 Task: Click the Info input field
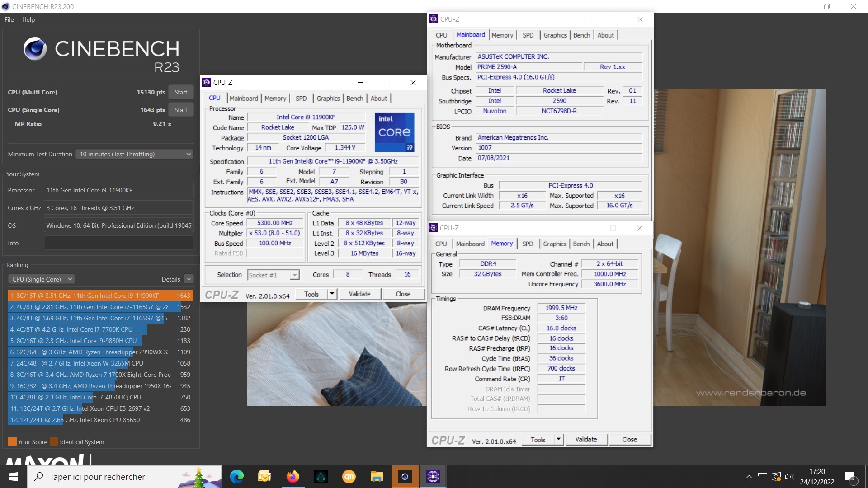[x=118, y=243]
